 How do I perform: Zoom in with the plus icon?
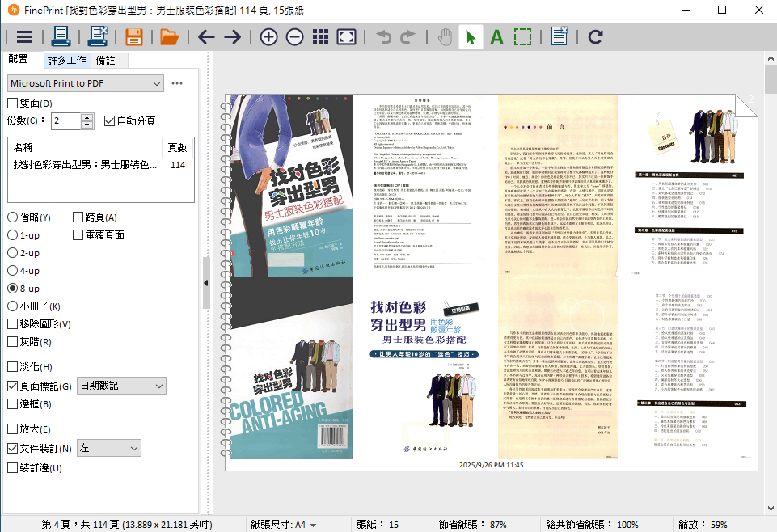tap(268, 36)
